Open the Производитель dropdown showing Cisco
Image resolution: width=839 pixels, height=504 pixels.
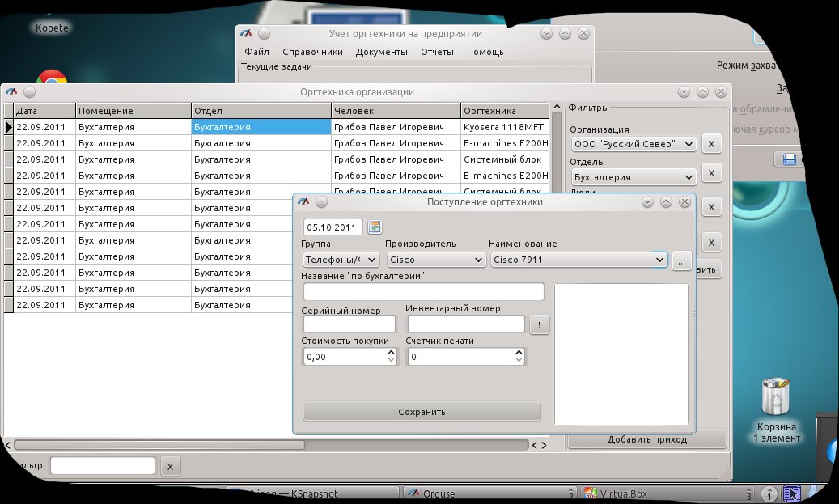[435, 260]
